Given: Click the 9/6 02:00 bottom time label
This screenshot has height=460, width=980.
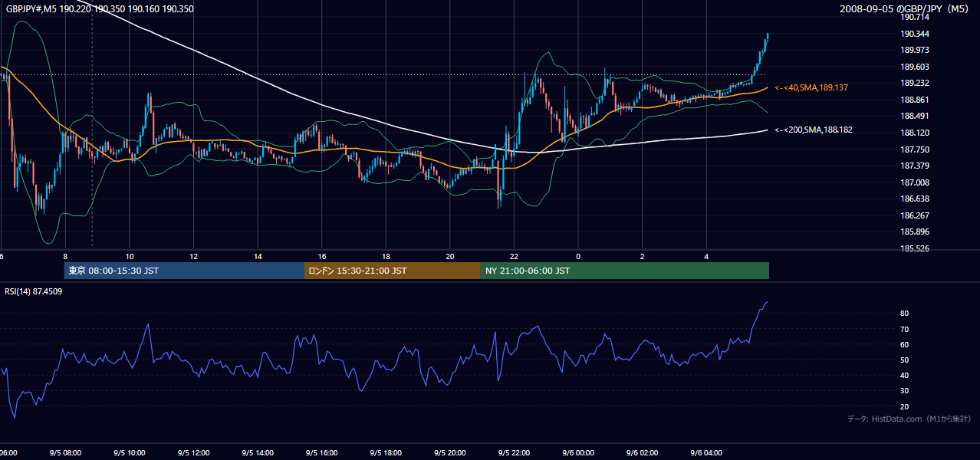Looking at the screenshot, I should pyautogui.click(x=642, y=453).
